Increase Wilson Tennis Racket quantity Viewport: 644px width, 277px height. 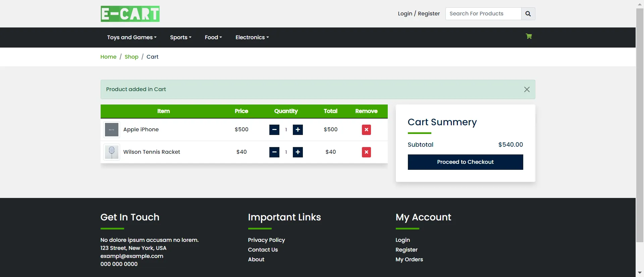298,152
